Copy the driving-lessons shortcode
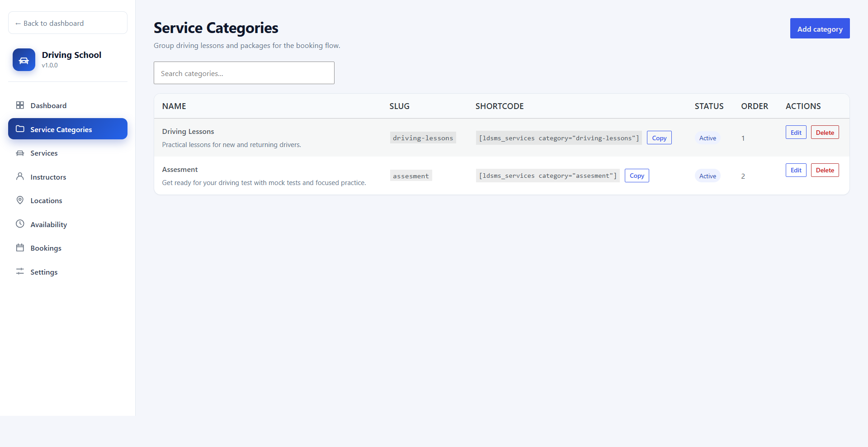Image resolution: width=868 pixels, height=447 pixels. (x=659, y=138)
